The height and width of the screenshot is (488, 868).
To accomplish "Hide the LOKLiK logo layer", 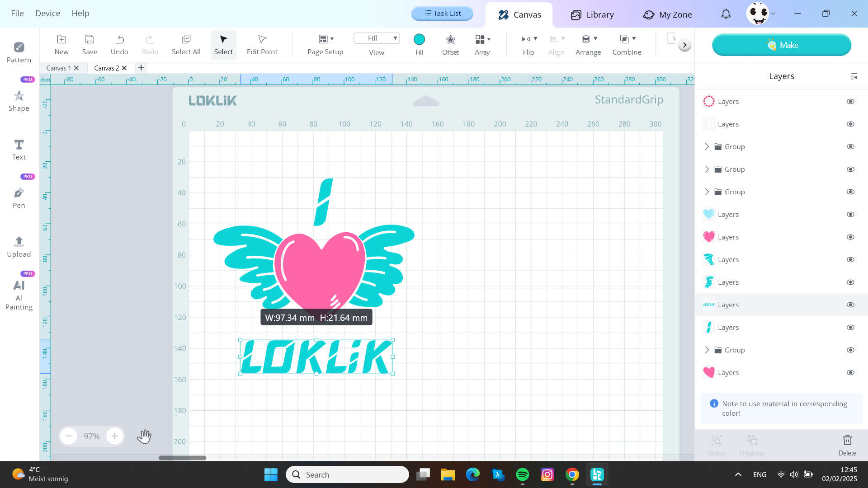I will [850, 305].
